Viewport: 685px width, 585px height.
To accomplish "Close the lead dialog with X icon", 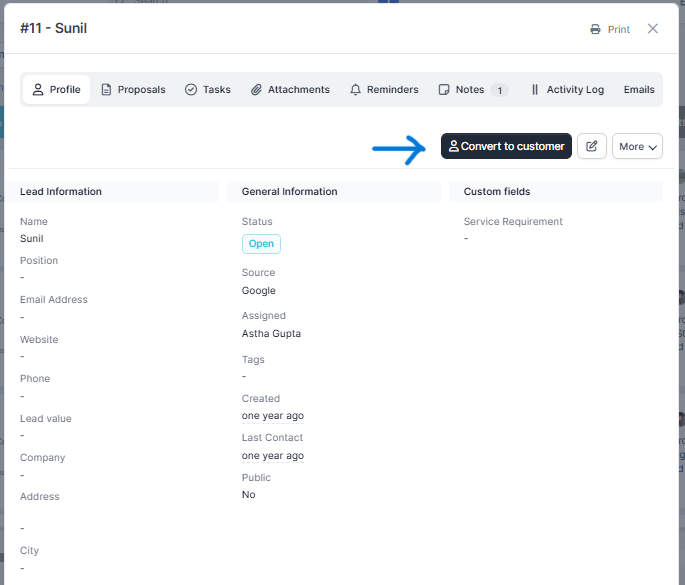I will coord(653,29).
